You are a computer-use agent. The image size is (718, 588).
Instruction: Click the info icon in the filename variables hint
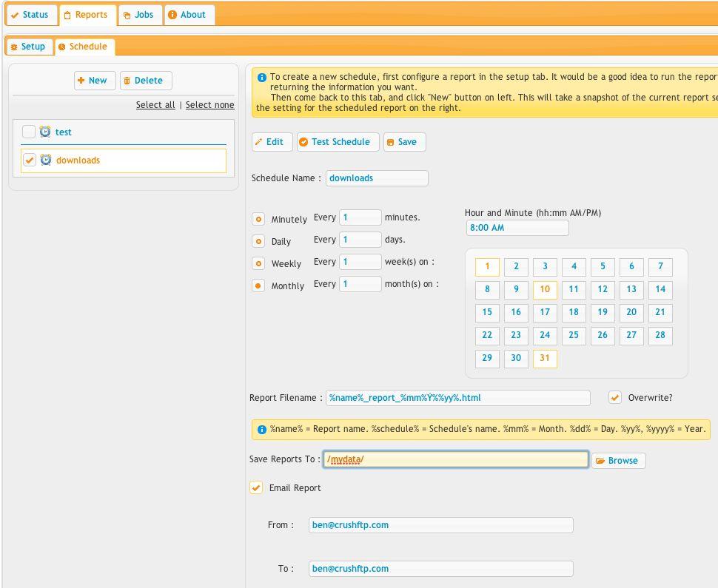[x=262, y=429]
